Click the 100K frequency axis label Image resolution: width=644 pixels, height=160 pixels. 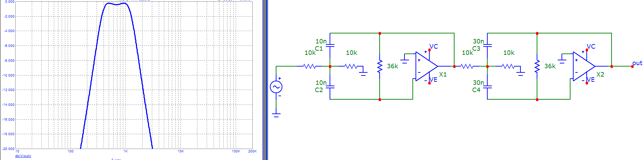point(236,151)
